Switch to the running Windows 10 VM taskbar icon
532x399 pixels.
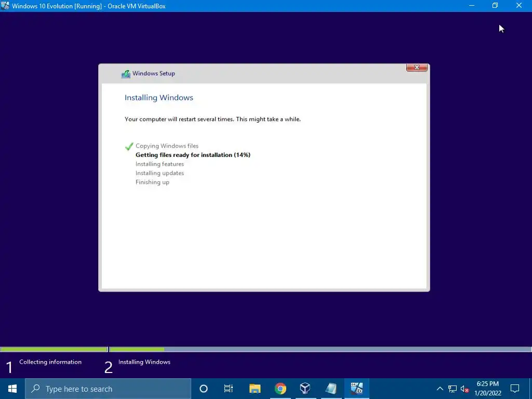[x=356, y=389]
